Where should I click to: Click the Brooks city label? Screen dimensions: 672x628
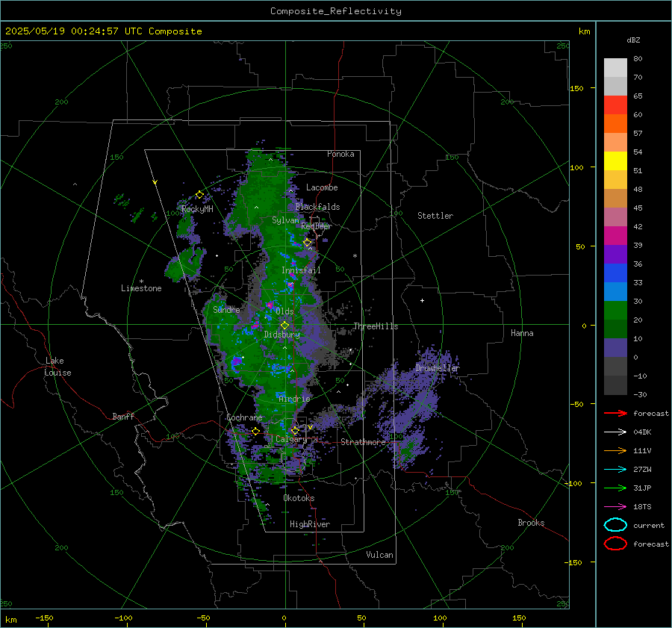click(x=531, y=523)
